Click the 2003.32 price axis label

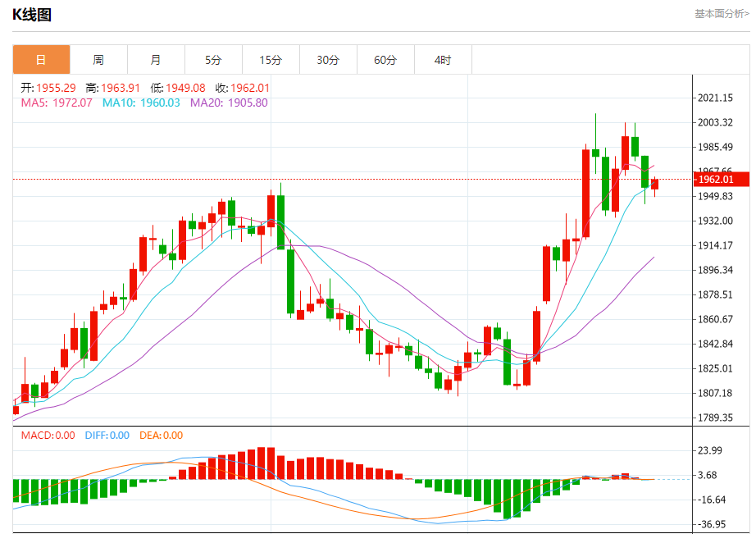(716, 122)
